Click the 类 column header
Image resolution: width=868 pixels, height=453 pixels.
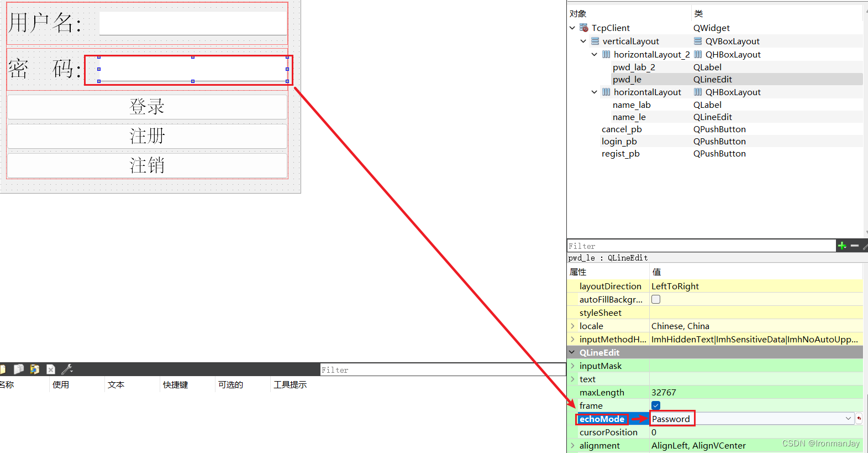click(698, 14)
